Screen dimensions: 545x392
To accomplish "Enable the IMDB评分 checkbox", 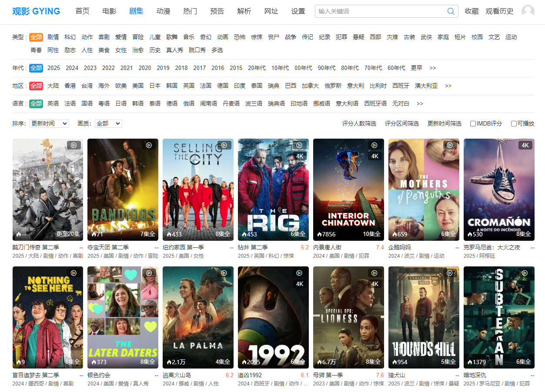I will point(473,124).
